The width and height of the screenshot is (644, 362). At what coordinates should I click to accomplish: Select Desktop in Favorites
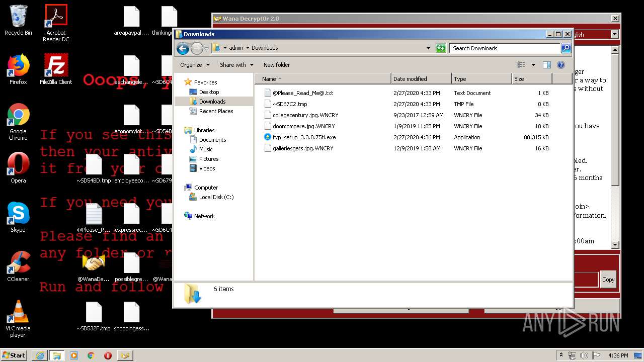209,92
